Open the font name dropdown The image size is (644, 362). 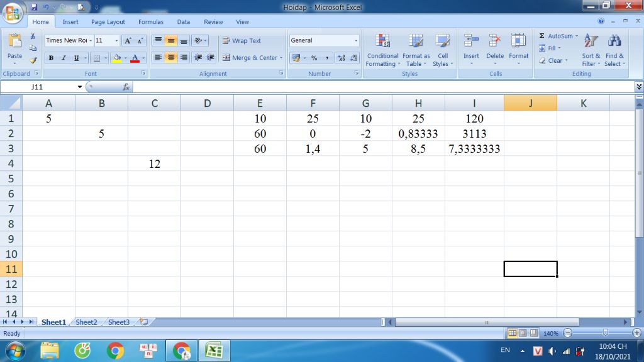pyautogui.click(x=91, y=41)
